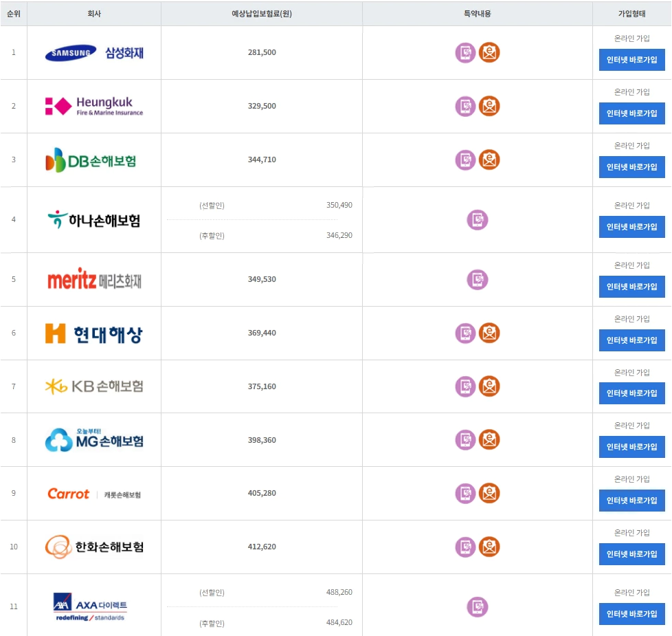Click the orange e-mail icon in Heungkuk row
Image resolution: width=672 pixels, height=636 pixels.
[489, 107]
